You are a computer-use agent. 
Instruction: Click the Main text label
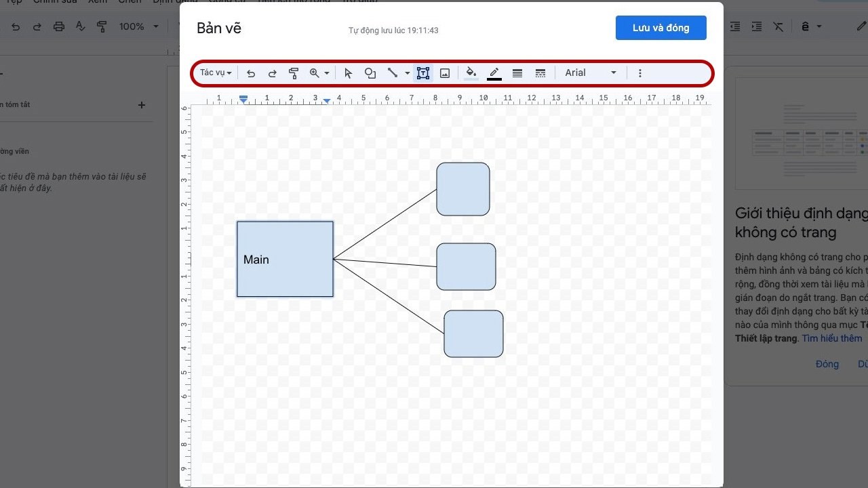click(x=256, y=260)
